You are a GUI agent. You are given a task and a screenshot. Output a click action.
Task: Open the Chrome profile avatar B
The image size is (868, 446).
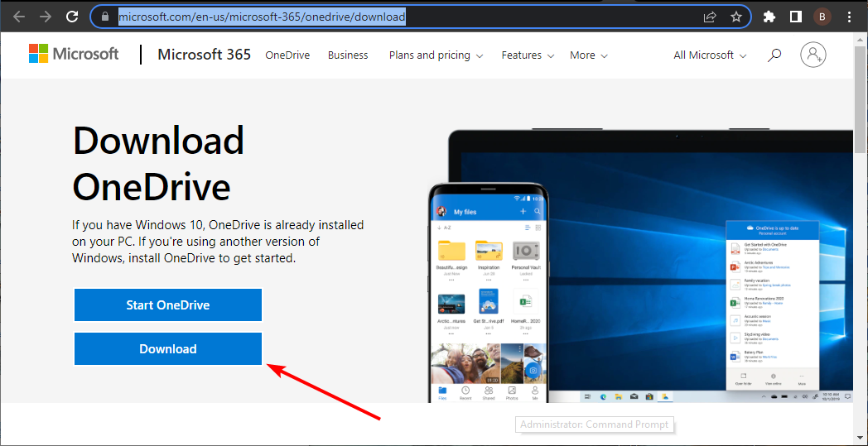coord(822,17)
